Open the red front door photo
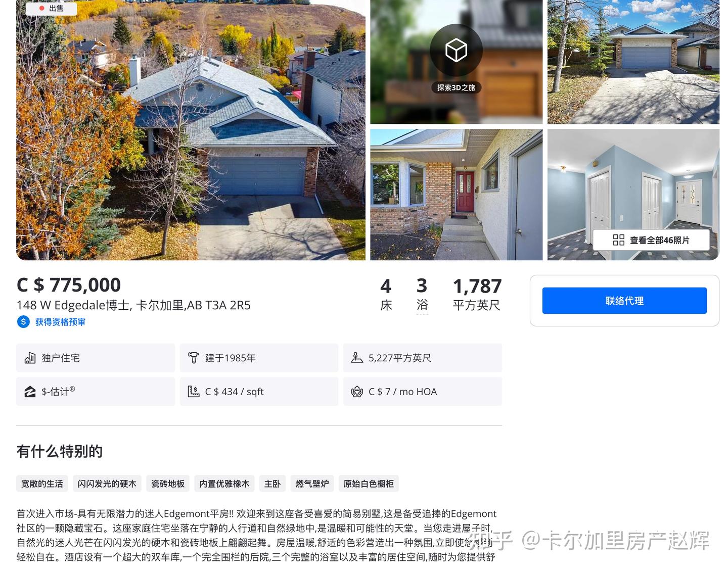 click(x=456, y=195)
